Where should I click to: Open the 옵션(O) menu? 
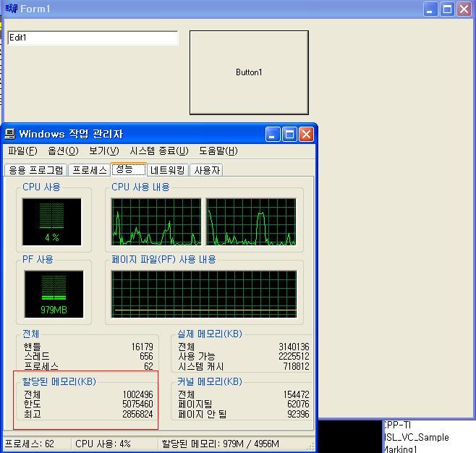[63, 151]
